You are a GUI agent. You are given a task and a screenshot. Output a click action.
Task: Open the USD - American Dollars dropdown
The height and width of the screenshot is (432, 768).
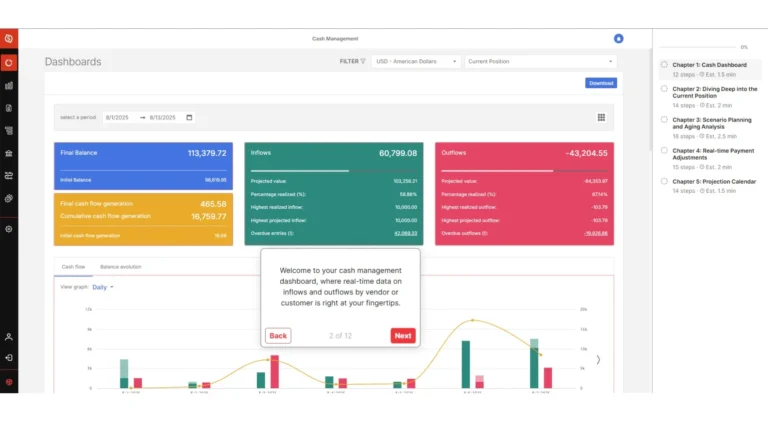point(415,61)
